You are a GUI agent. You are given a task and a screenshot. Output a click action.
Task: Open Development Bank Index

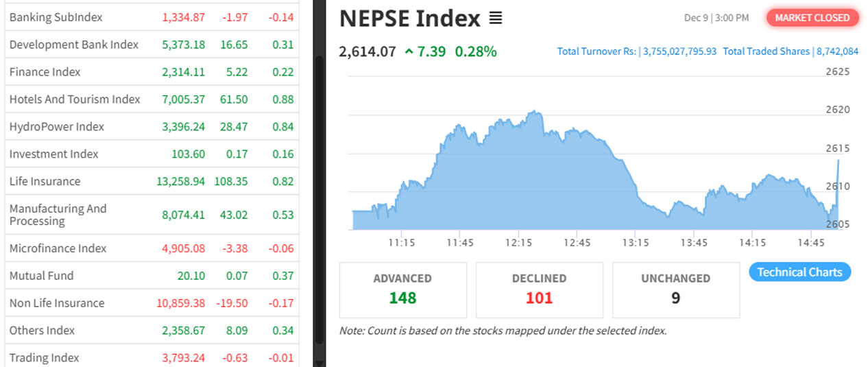[x=73, y=45]
